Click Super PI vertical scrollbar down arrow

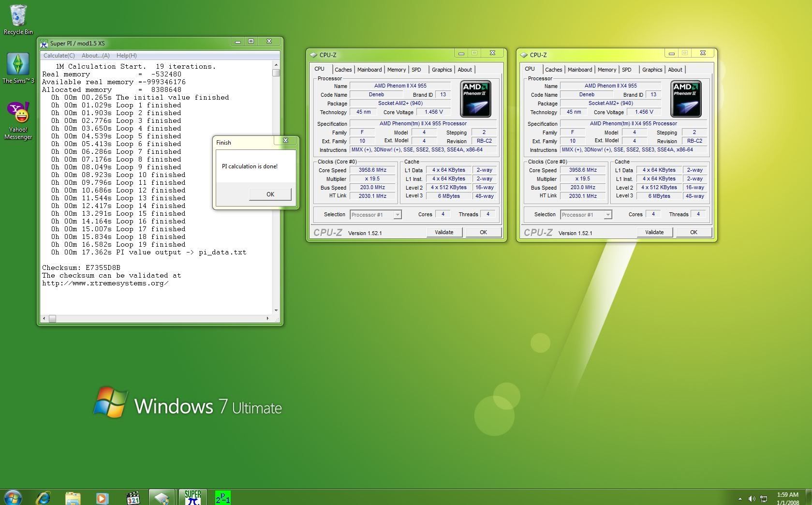(276, 311)
